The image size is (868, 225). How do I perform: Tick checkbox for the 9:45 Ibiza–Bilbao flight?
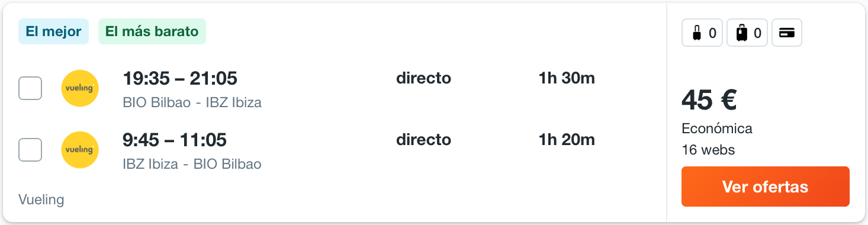30,150
